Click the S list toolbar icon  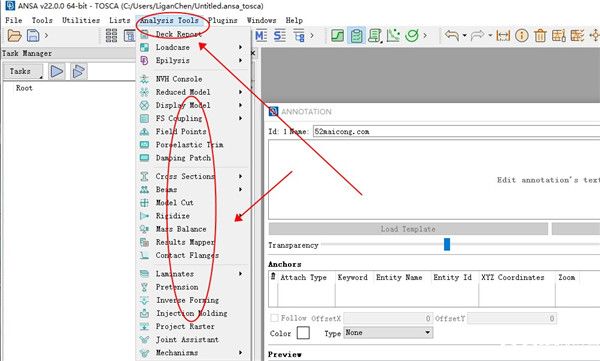pos(280,36)
